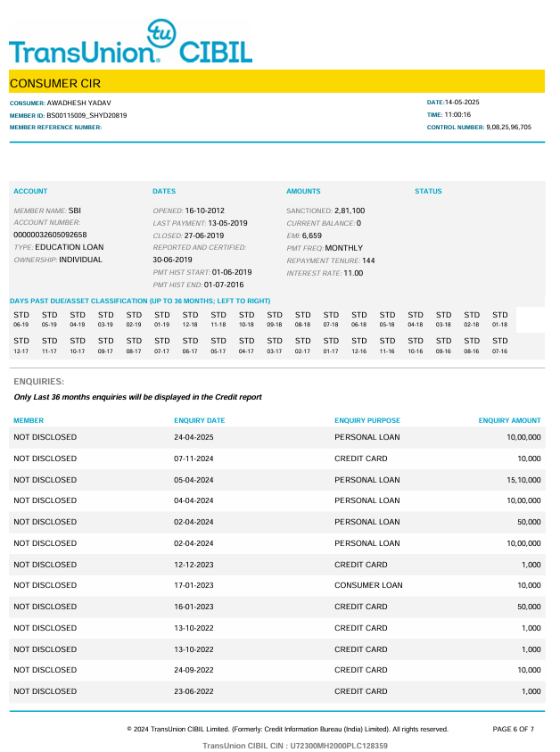560x752 pixels.
Task: Select consumer name AWADHESH YADAV
Action: (78, 103)
